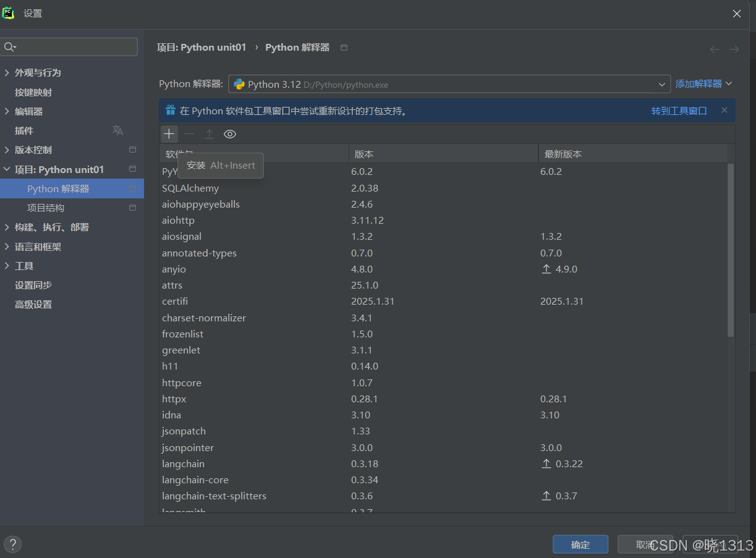Click the project icon beside 版本控制

click(132, 150)
